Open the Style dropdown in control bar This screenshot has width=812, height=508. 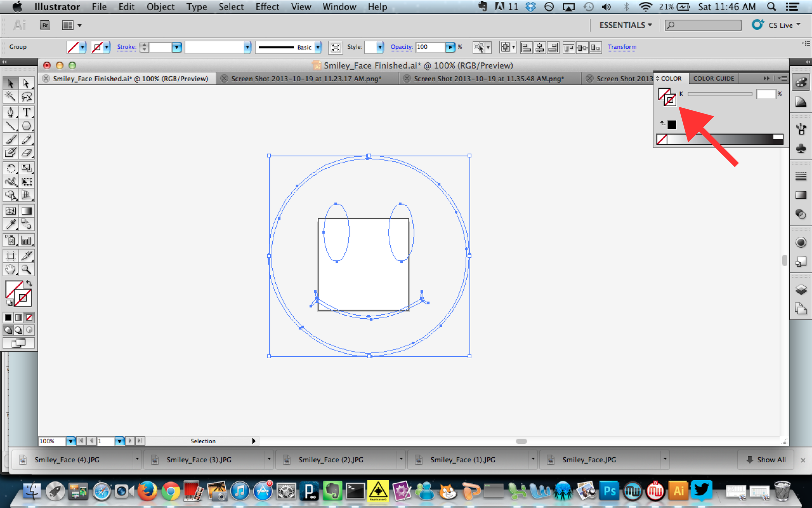click(380, 47)
